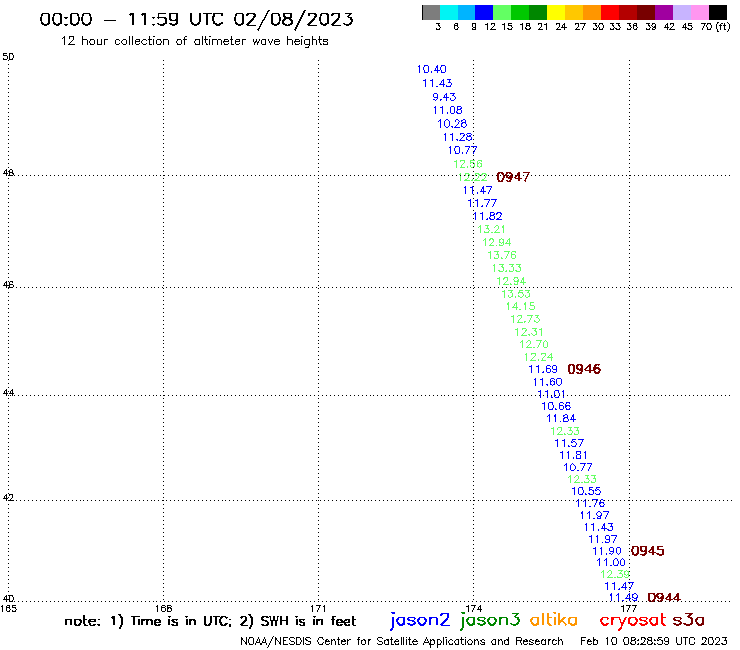Click the 13.76 wave height value
This screenshot has height=650, width=740.
click(502, 255)
